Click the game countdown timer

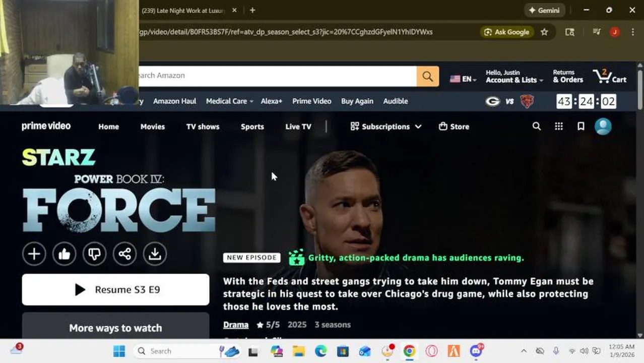586,101
